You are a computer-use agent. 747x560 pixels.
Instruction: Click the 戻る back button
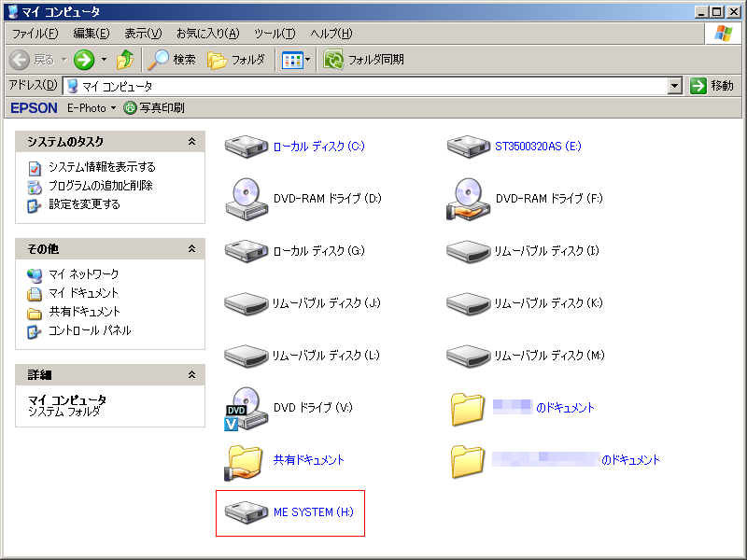[33, 60]
